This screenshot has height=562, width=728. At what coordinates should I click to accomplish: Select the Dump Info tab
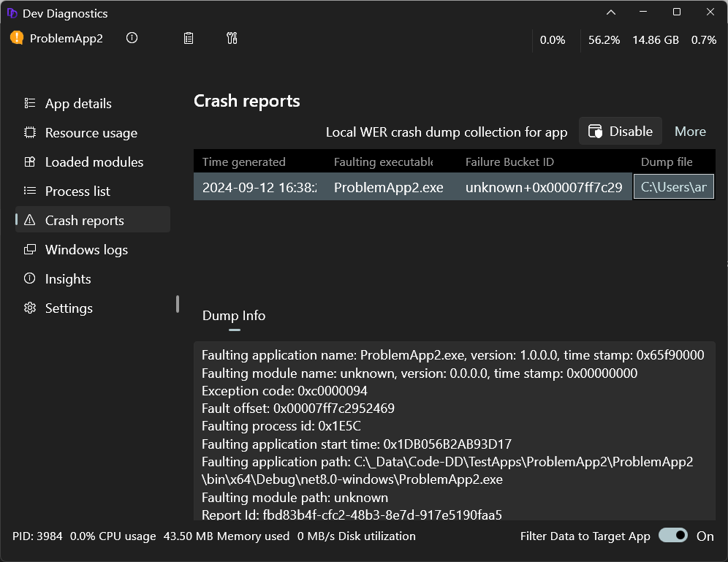pos(234,316)
